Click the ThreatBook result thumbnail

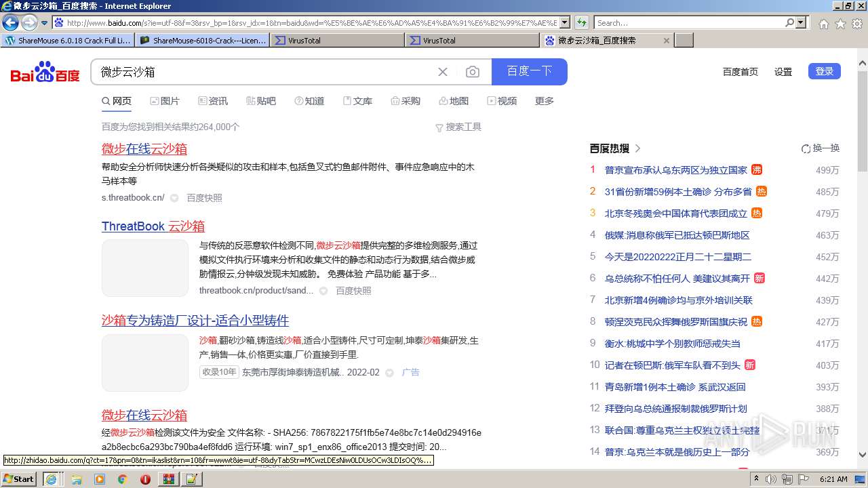(145, 268)
